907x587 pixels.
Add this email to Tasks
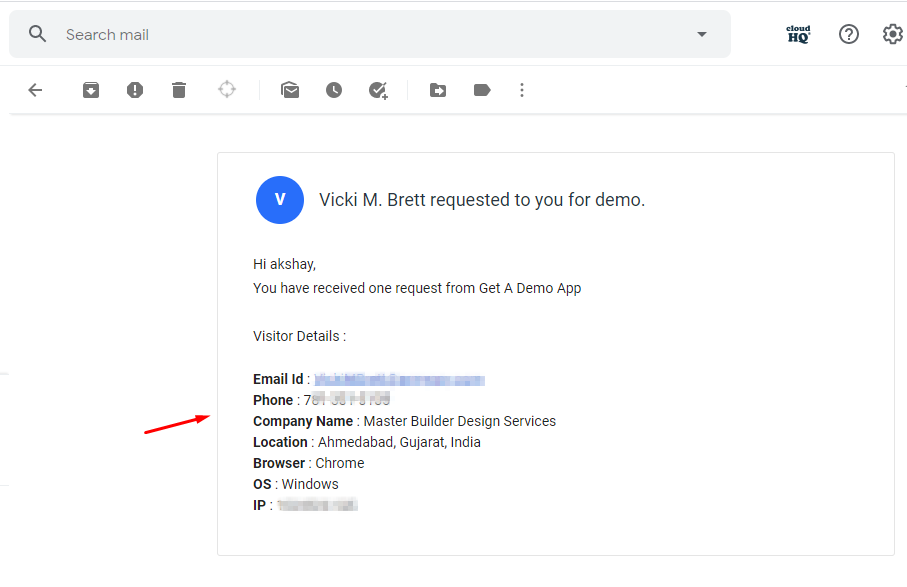[x=378, y=91]
